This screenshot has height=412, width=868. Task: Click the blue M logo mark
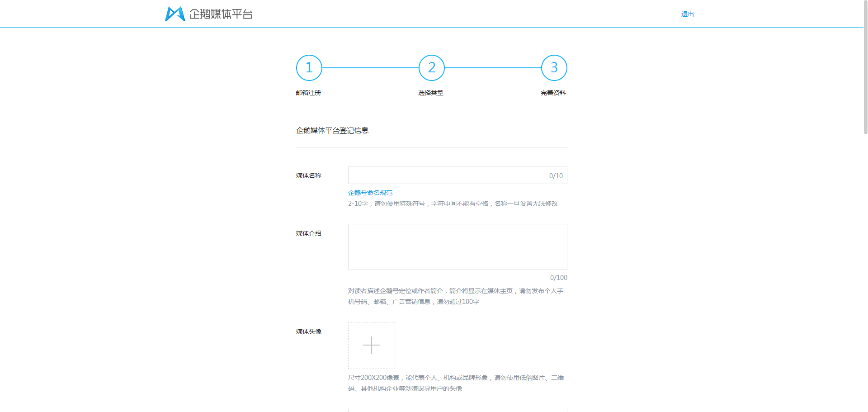(175, 14)
